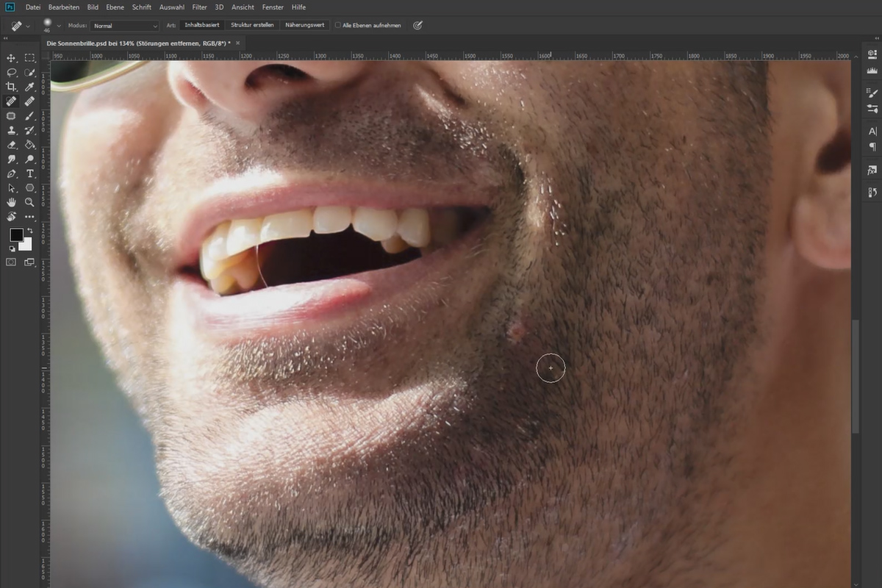Image resolution: width=882 pixels, height=588 pixels.
Task: Open the Schrift menu
Action: point(142,7)
